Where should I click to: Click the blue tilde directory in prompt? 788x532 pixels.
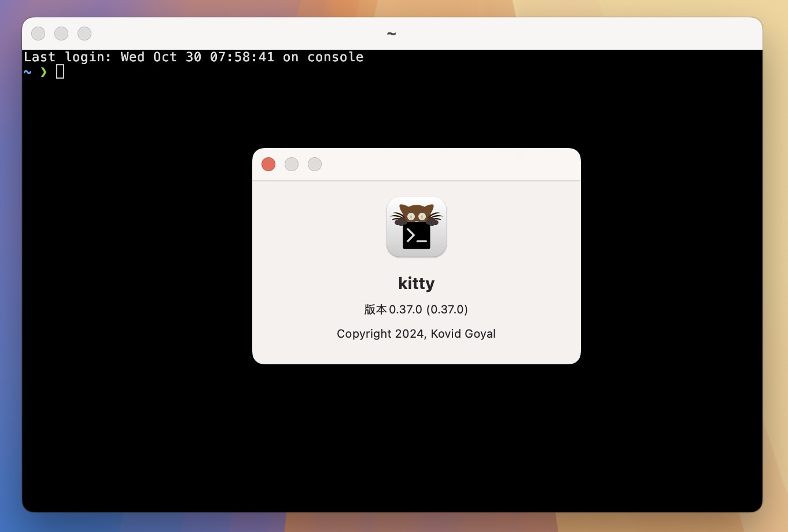click(28, 72)
